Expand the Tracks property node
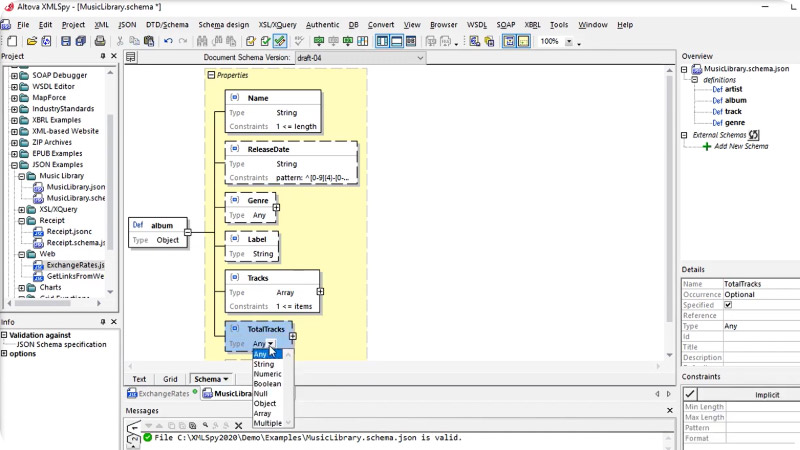This screenshot has width=800, height=450. (x=320, y=292)
